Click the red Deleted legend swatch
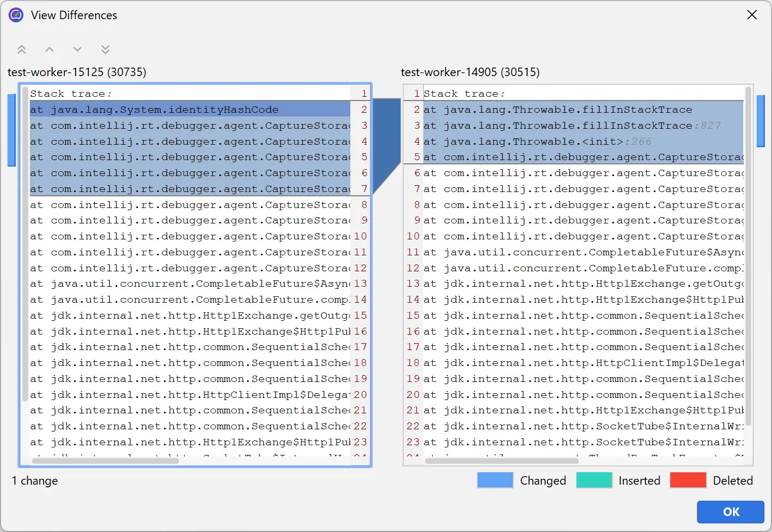This screenshot has height=532, width=772. 688,480
